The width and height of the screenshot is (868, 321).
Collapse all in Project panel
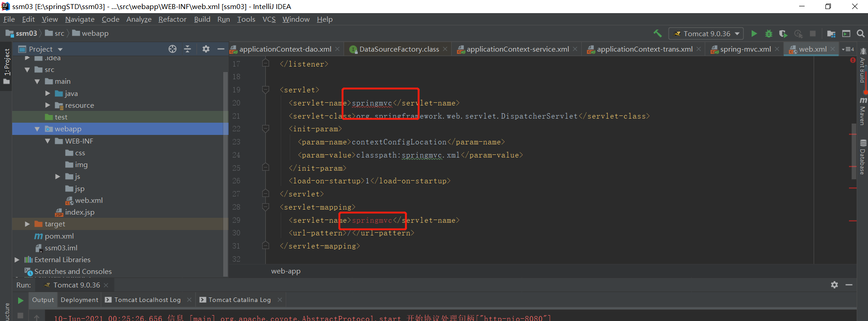click(x=187, y=49)
